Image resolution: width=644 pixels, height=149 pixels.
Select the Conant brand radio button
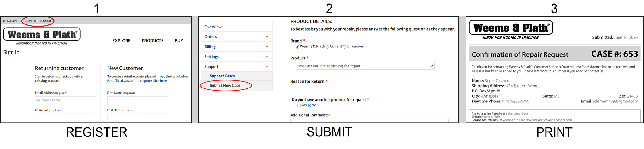click(328, 47)
